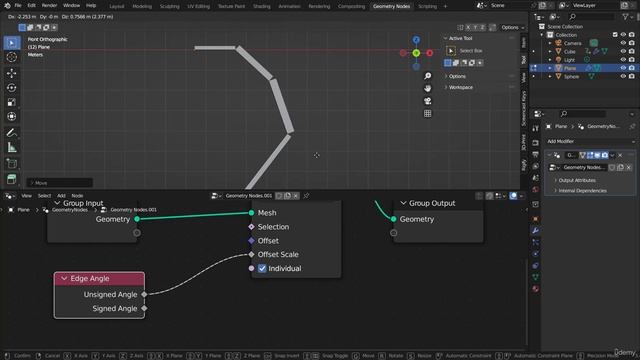Expand Internal Dependencies in modifier panel
The height and width of the screenshot is (360, 640).
click(x=582, y=191)
